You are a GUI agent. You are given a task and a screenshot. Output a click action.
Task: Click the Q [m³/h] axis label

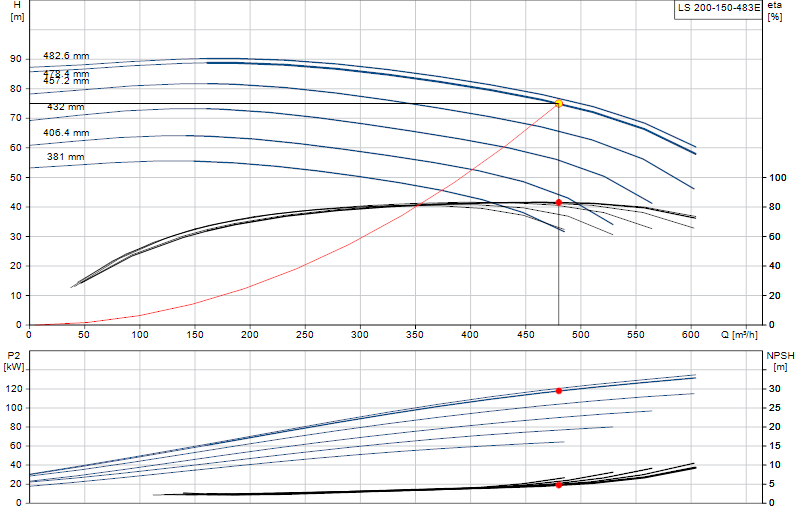[x=739, y=335]
